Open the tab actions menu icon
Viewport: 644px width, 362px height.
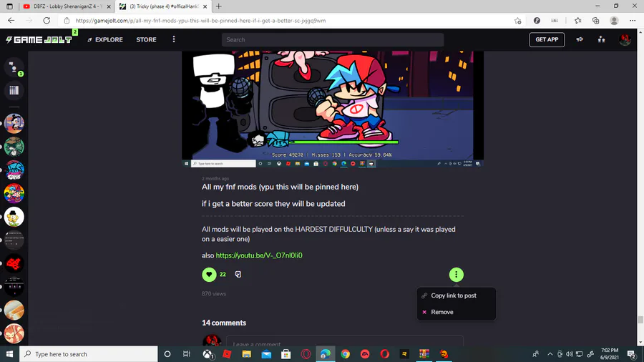(x=9, y=6)
